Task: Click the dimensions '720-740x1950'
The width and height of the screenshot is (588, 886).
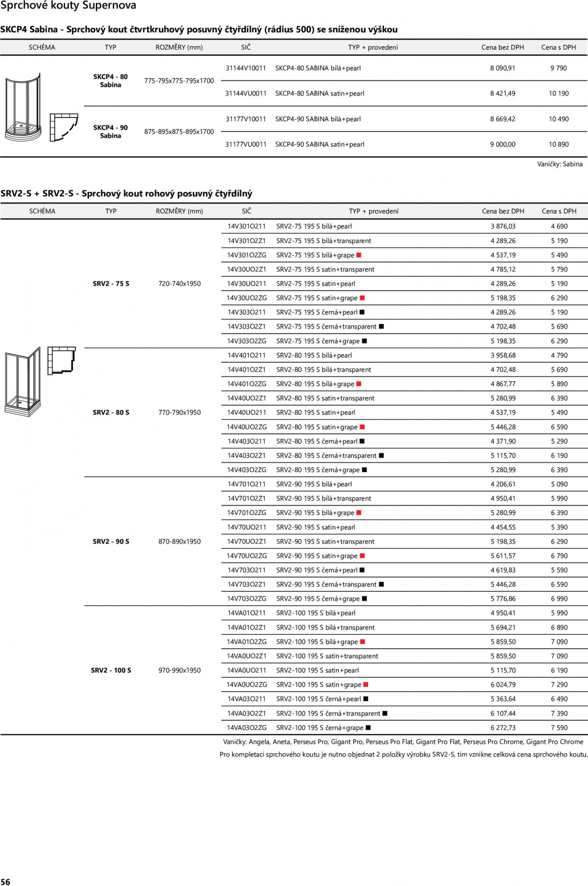Action: 179,284
